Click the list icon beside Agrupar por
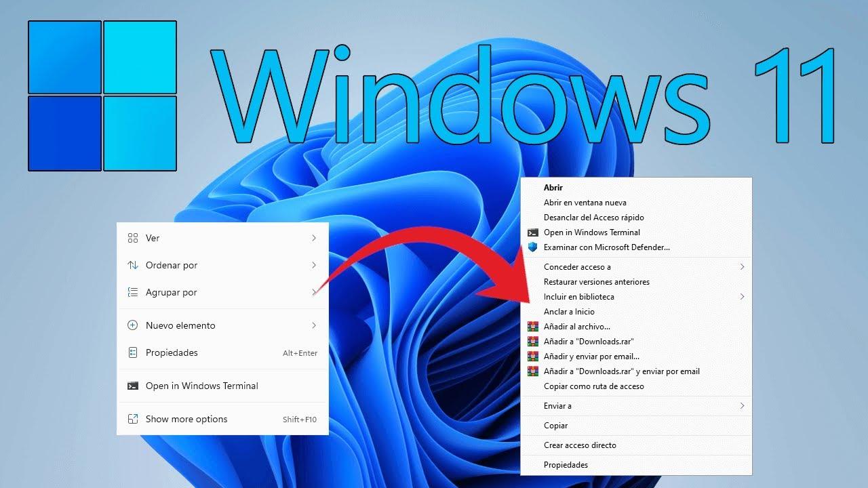The image size is (868, 488). pos(133,292)
